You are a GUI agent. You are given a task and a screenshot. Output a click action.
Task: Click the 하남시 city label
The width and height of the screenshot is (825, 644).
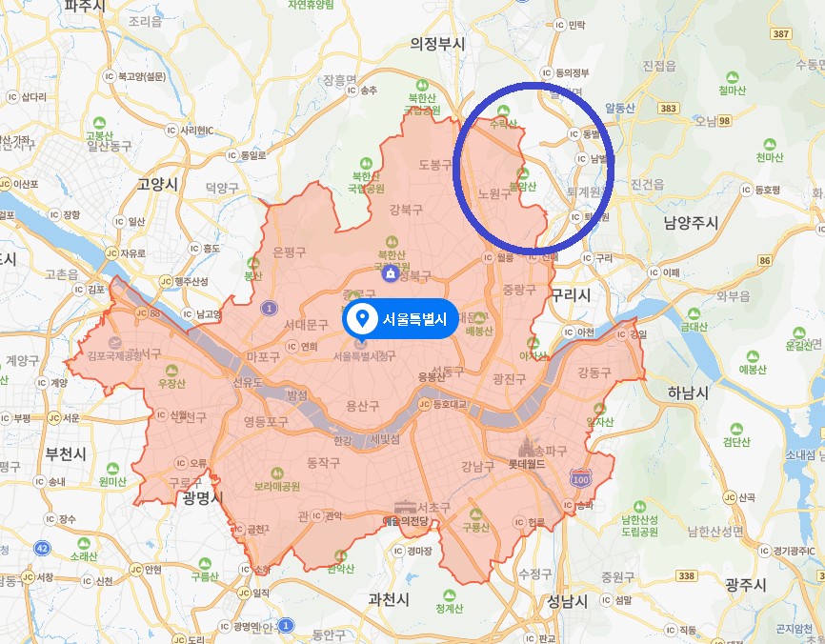pyautogui.click(x=688, y=393)
